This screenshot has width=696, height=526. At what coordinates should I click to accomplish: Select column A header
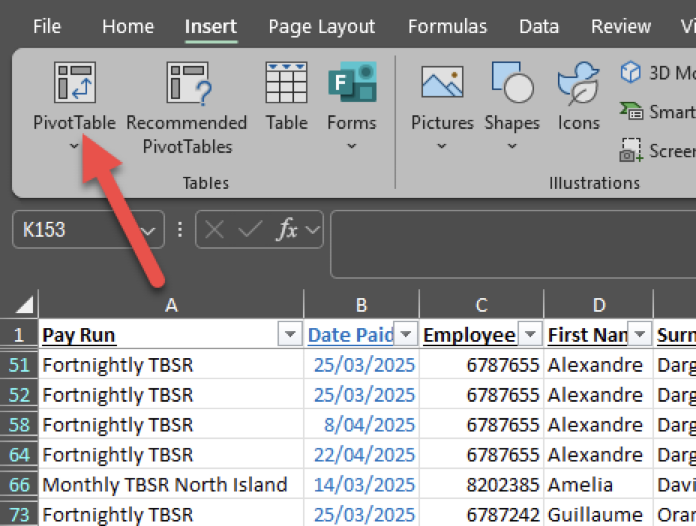tap(170, 304)
